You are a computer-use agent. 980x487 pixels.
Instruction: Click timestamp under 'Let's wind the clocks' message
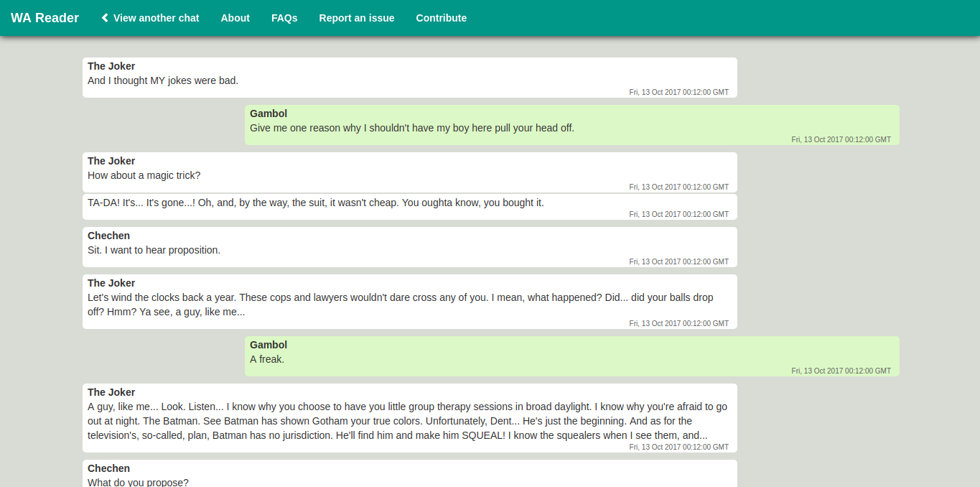(x=678, y=323)
